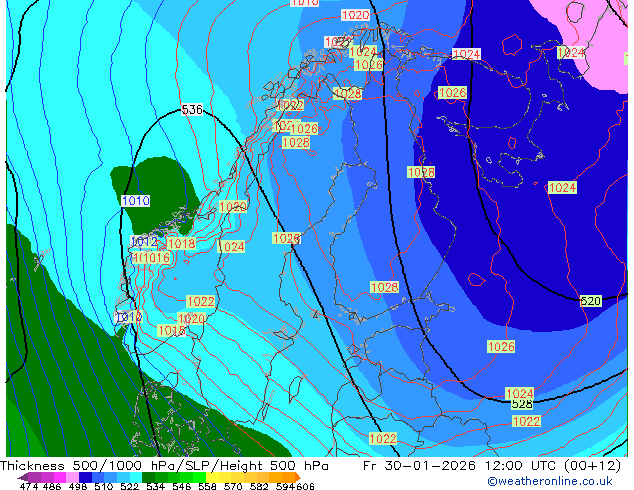The image size is (634, 490).
Task: Click the orange arrow tip of legend
Action: click(298, 477)
